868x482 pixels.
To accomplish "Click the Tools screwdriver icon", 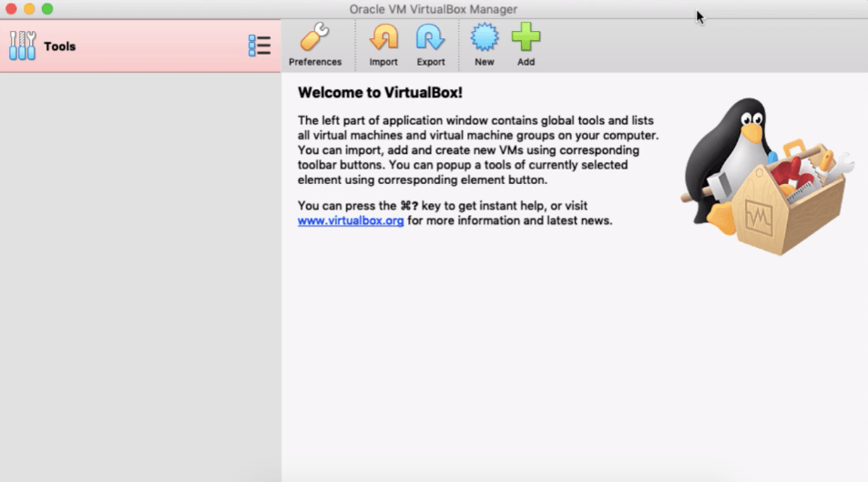I will [23, 46].
